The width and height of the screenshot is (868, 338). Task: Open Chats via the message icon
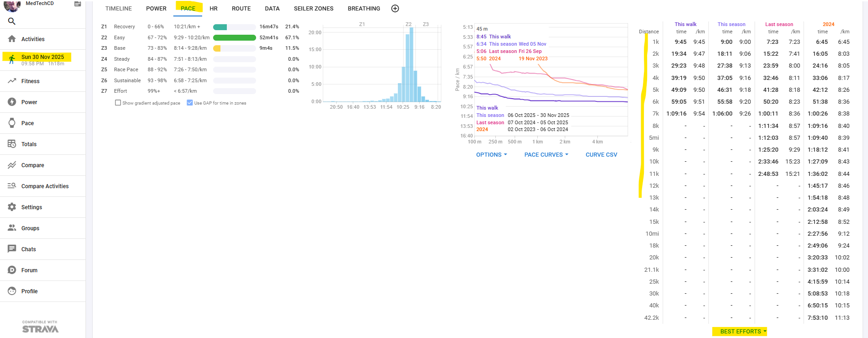click(12, 249)
